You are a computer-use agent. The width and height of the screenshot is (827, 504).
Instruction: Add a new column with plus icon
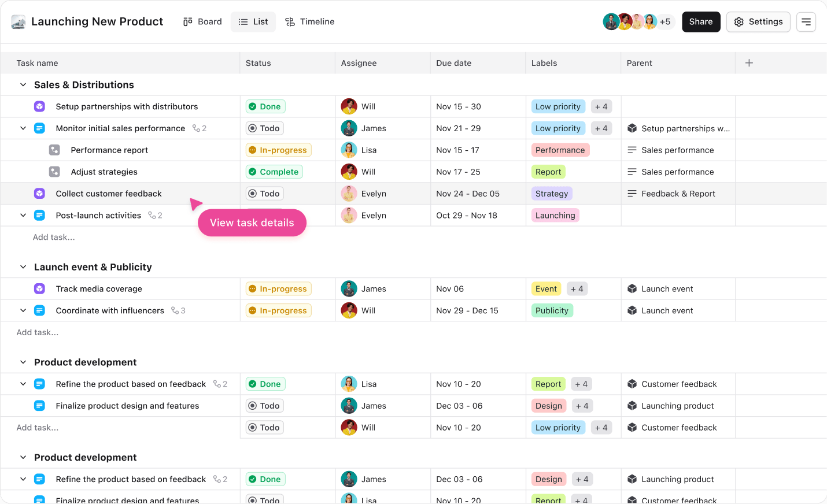click(749, 63)
